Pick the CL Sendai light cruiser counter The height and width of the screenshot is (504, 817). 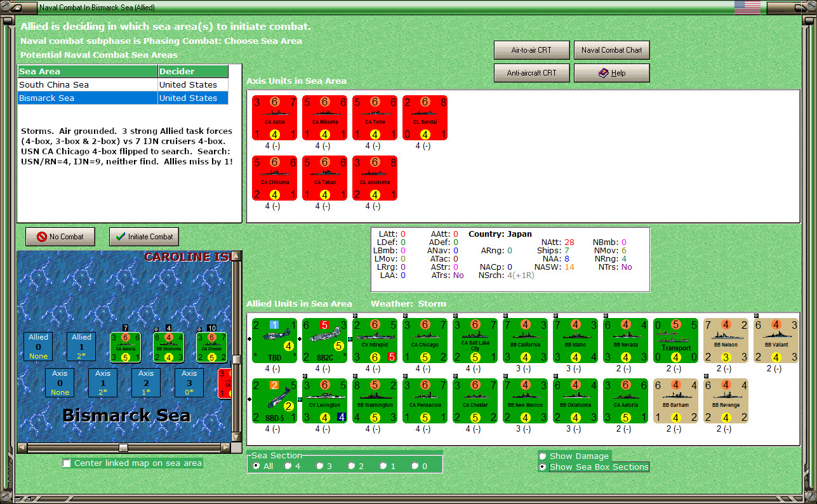click(x=425, y=118)
